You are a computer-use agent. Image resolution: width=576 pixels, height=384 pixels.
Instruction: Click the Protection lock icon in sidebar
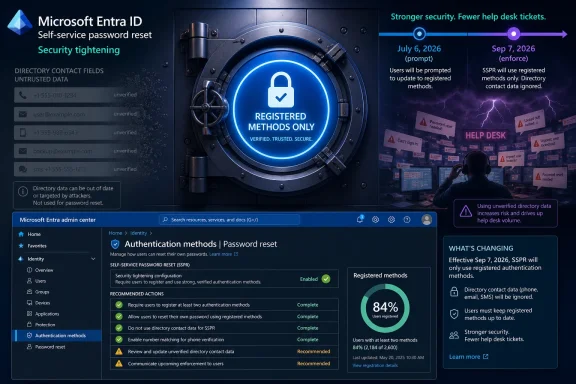[29, 324]
